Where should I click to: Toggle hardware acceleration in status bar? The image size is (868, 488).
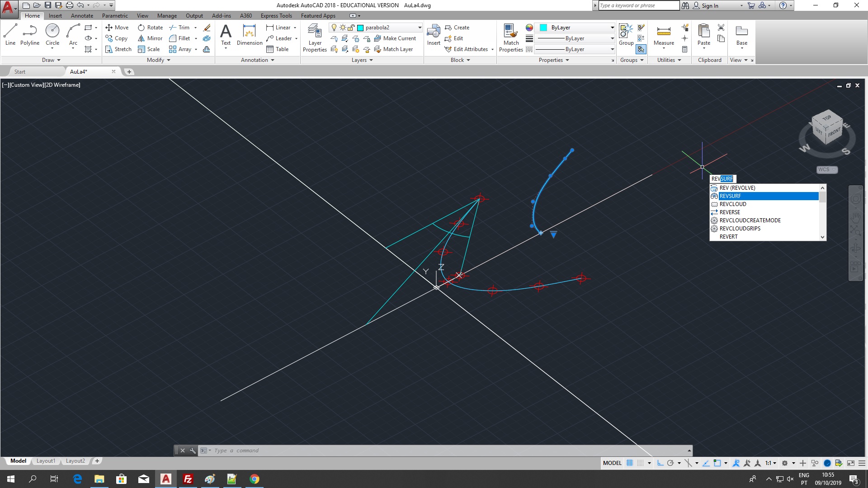click(x=827, y=463)
